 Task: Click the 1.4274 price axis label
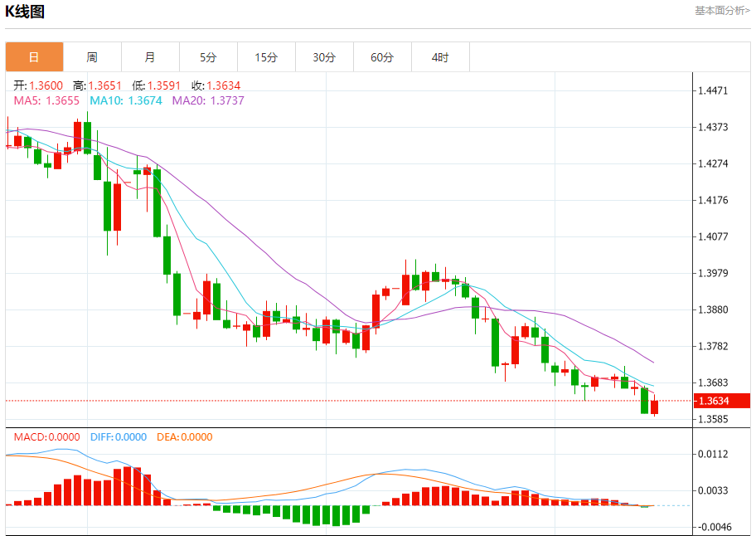[713, 163]
